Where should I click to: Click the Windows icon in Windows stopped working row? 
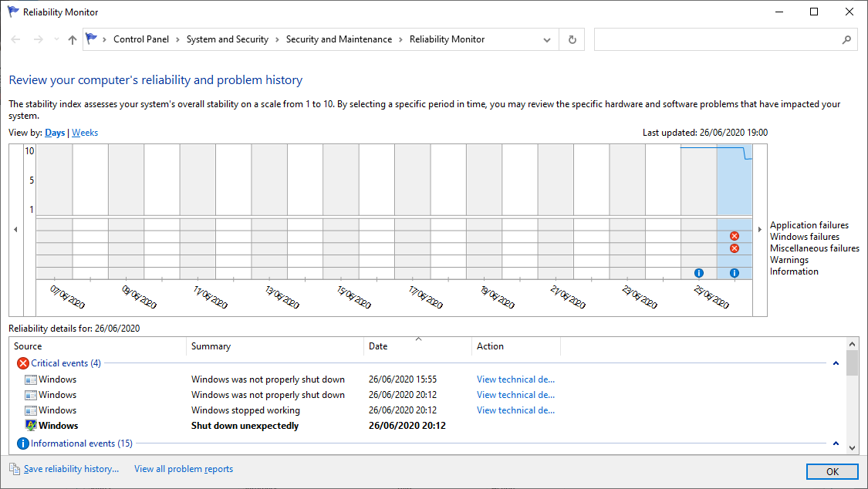[31, 410]
